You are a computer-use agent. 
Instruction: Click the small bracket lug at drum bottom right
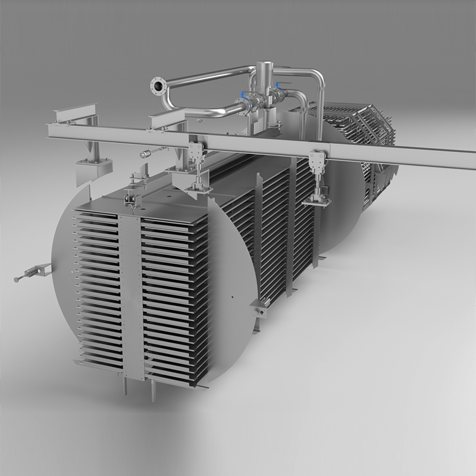pos(260,308)
